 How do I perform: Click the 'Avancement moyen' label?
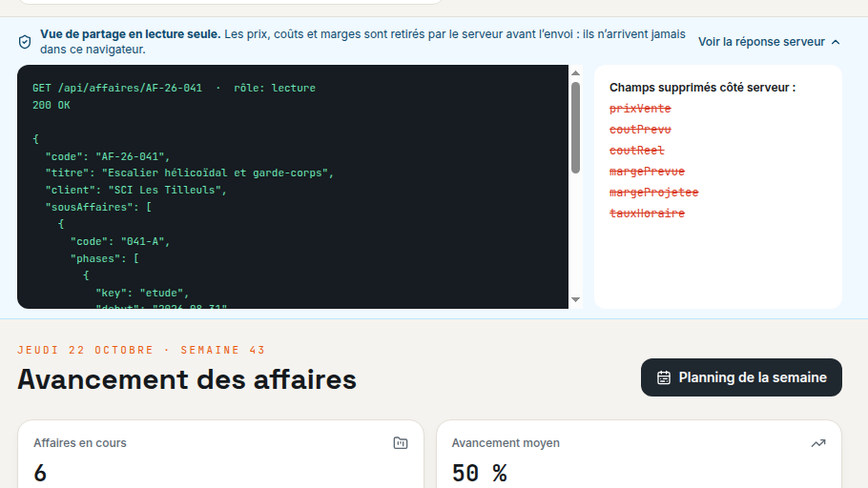(x=506, y=443)
